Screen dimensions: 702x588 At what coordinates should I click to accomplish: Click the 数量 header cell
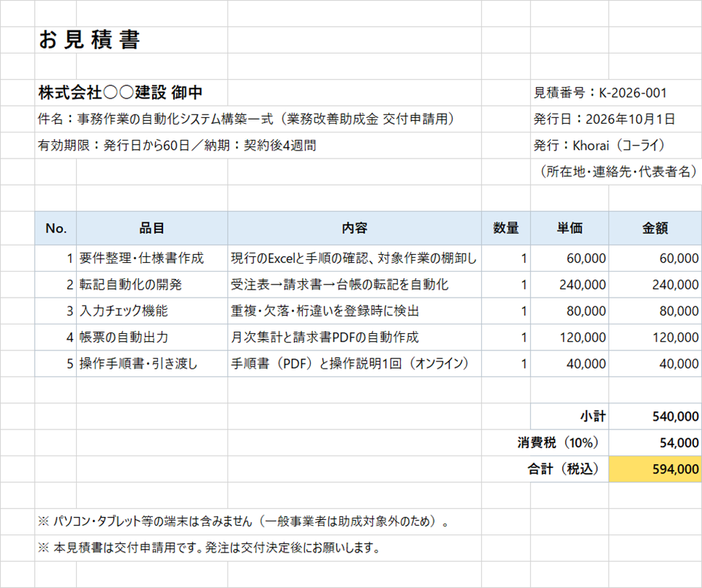pyautogui.click(x=506, y=228)
